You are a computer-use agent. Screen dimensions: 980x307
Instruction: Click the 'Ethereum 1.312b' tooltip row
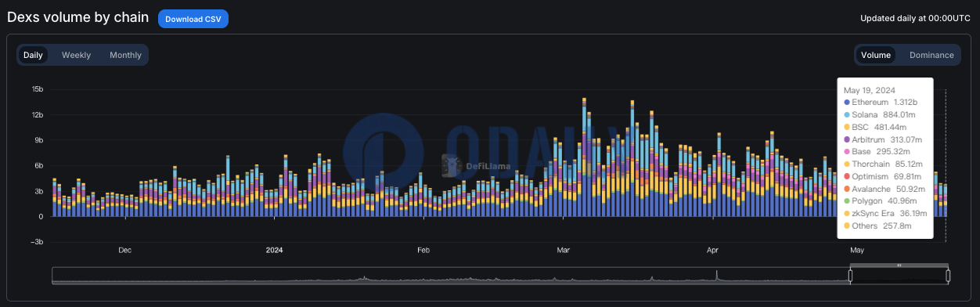point(881,103)
